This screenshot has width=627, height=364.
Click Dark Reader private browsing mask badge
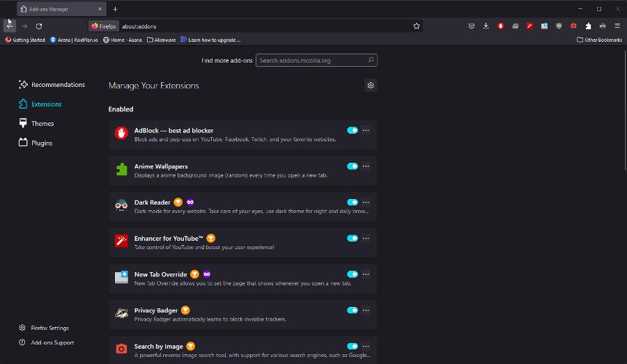(x=190, y=202)
